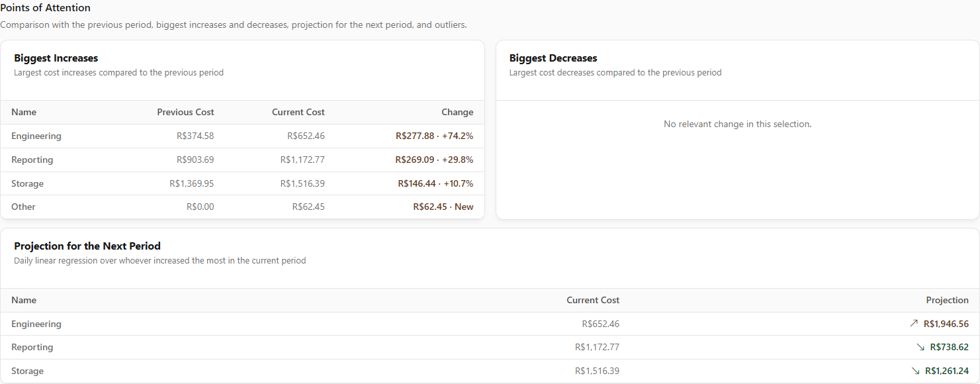This screenshot has height=384, width=980.
Task: Click the Biggest Increases card title
Action: [x=56, y=58]
